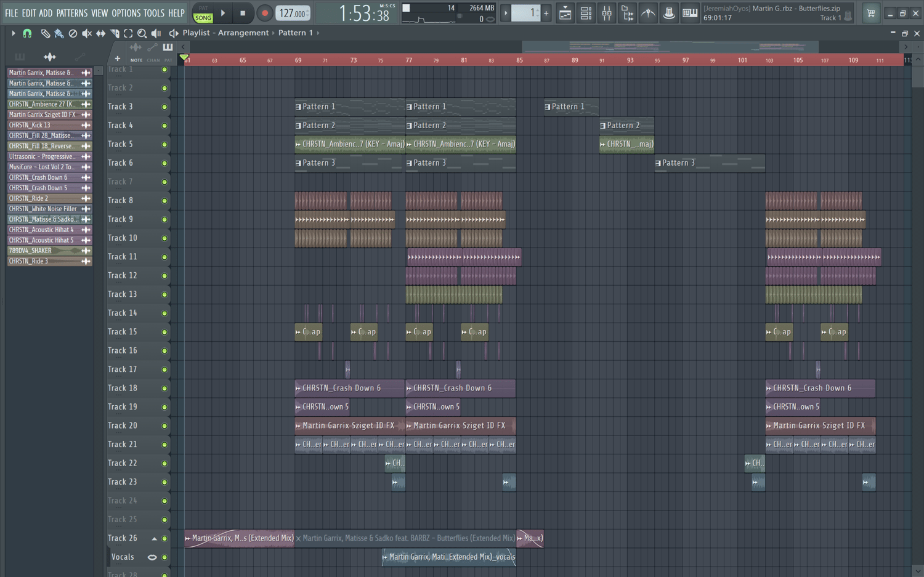This screenshot has width=924, height=577.
Task: Toggle mute LED on Track 18
Action: tap(164, 389)
